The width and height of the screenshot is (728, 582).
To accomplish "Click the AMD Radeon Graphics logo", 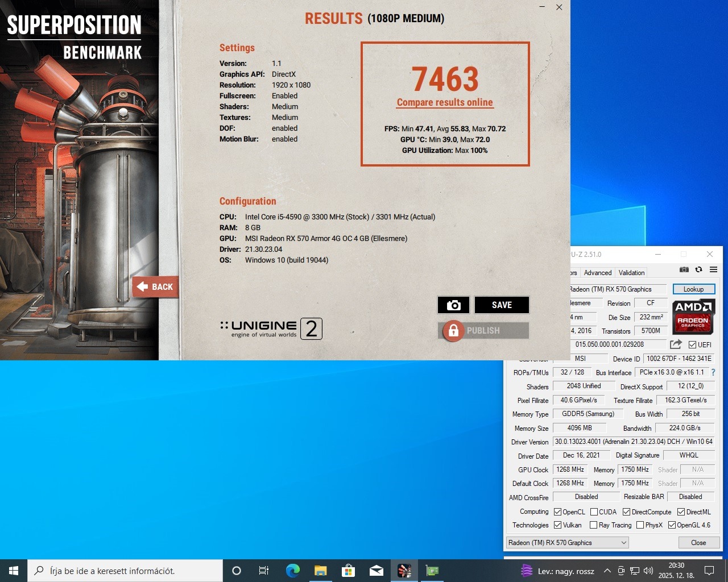I will pyautogui.click(x=693, y=317).
